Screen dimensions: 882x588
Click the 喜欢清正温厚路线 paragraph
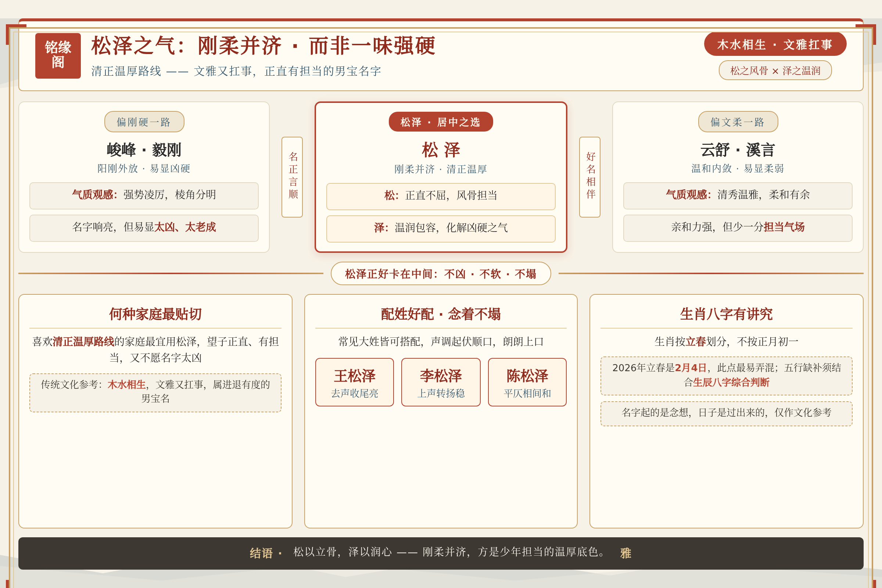(x=155, y=349)
